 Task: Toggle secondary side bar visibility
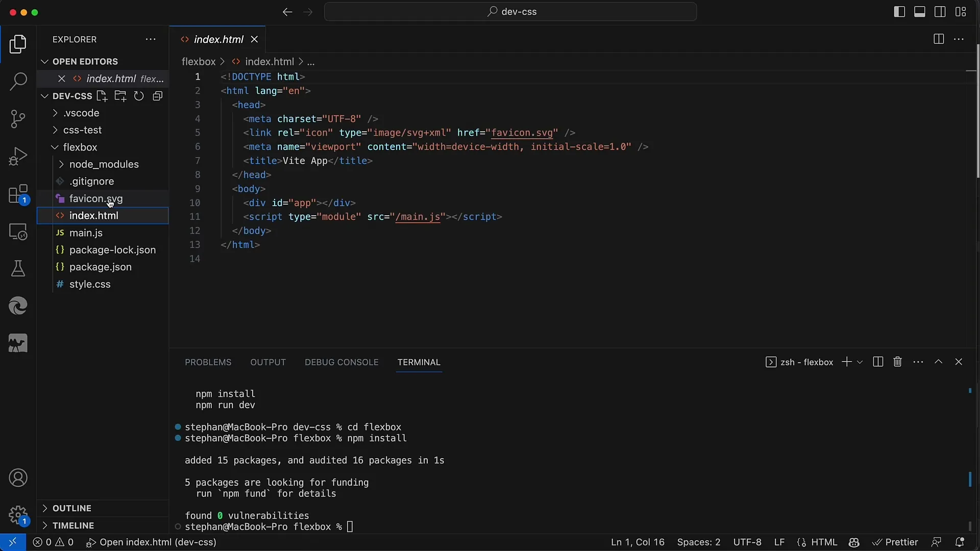point(940,12)
